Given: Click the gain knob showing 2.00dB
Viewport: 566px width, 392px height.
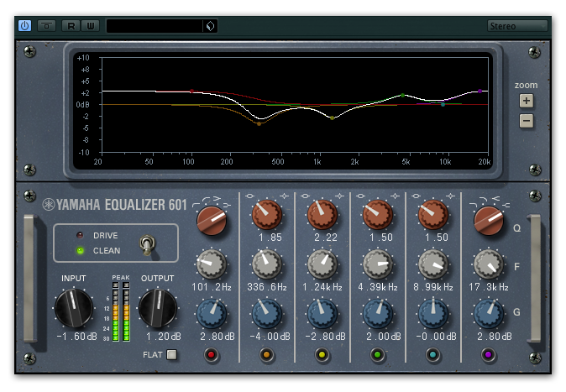Looking at the screenshot, I should pos(378,313).
